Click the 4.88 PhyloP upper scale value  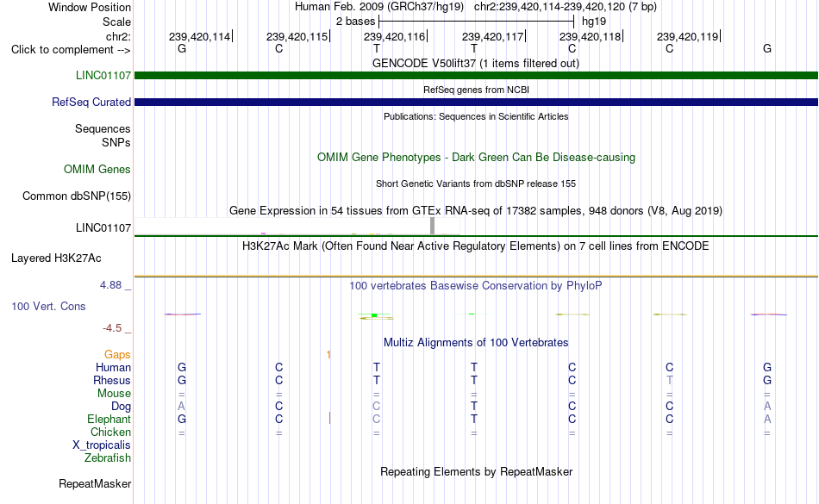110,285
